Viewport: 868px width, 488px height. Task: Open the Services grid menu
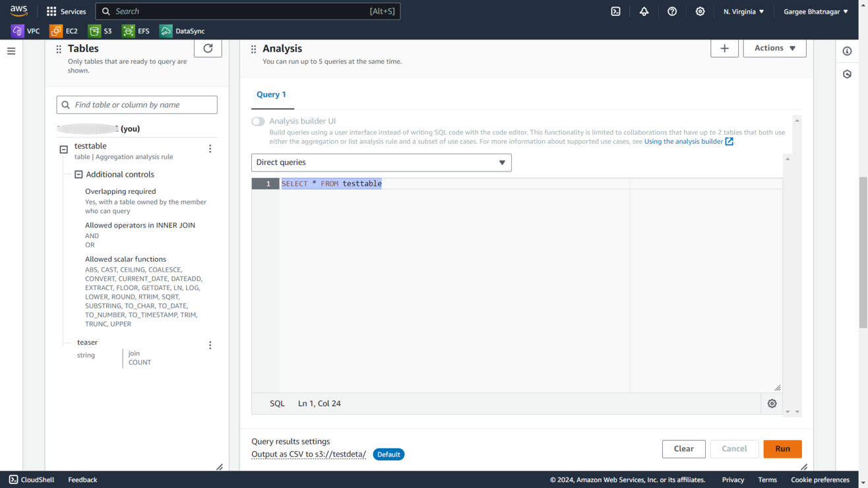(x=66, y=11)
